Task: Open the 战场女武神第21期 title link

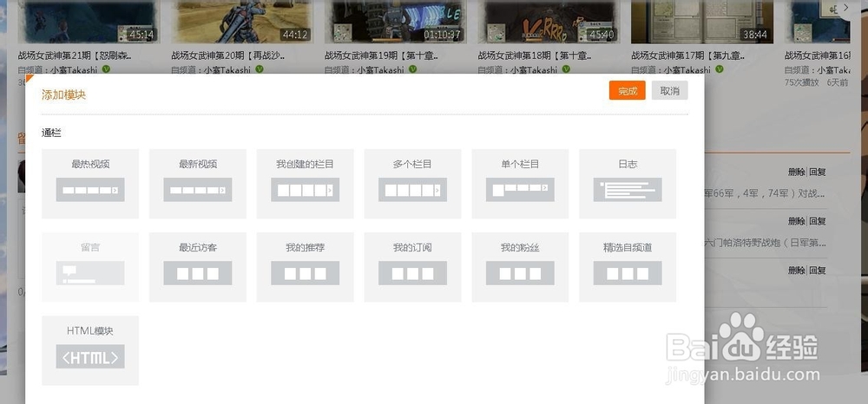Action: click(74, 55)
